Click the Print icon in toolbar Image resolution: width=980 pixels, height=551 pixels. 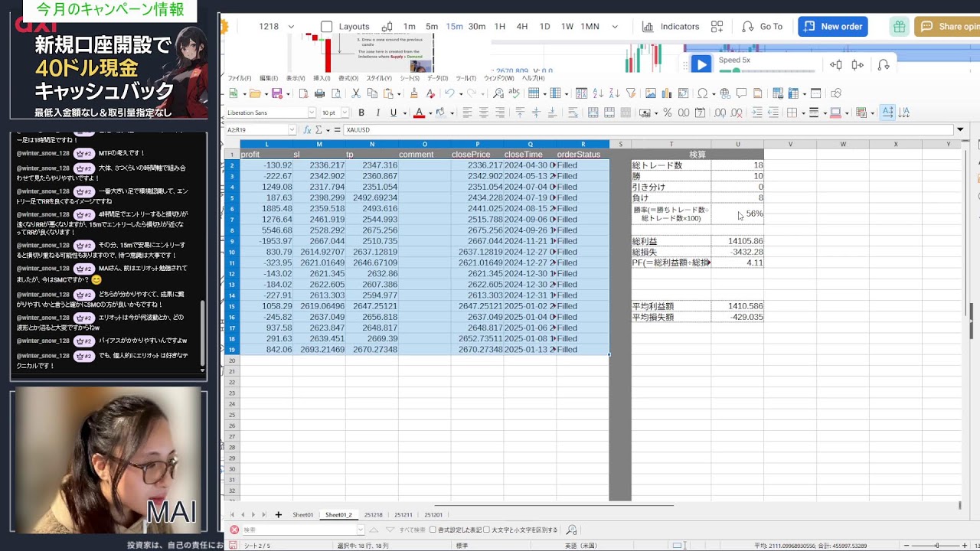pos(319,93)
